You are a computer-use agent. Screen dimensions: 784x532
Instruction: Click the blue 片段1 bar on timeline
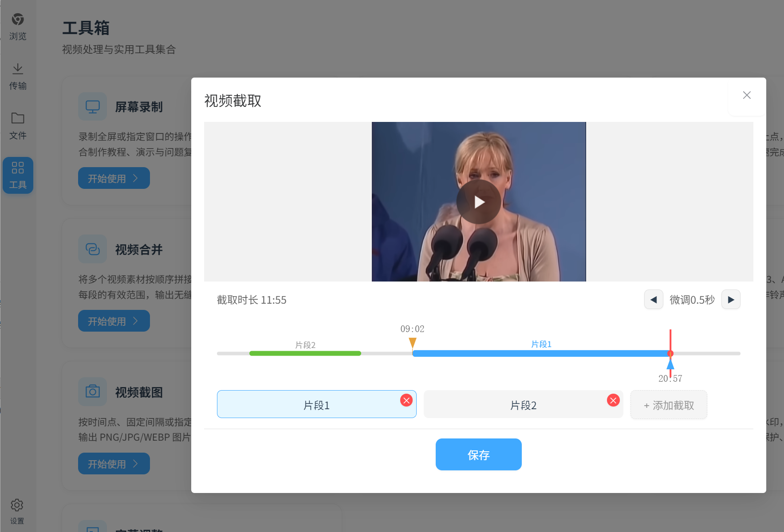(541, 353)
